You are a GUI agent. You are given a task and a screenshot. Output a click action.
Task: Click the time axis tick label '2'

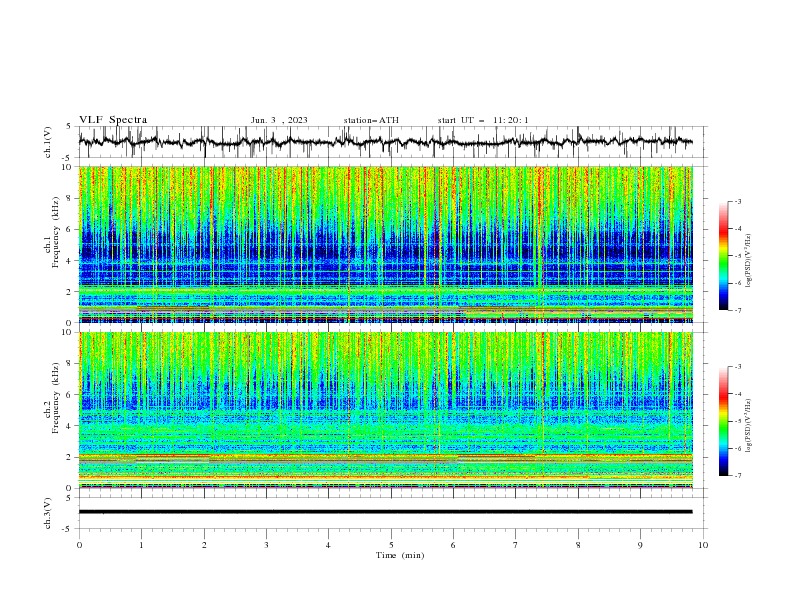[204, 545]
